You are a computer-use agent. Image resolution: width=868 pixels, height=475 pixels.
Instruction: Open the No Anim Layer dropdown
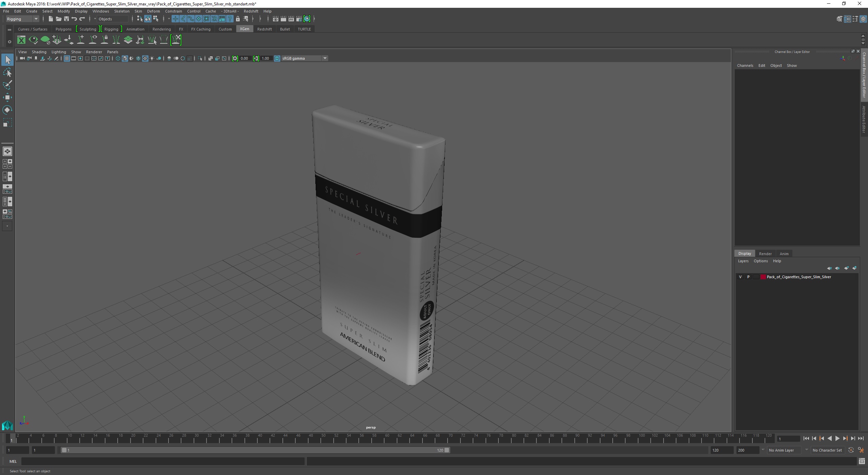click(x=784, y=450)
